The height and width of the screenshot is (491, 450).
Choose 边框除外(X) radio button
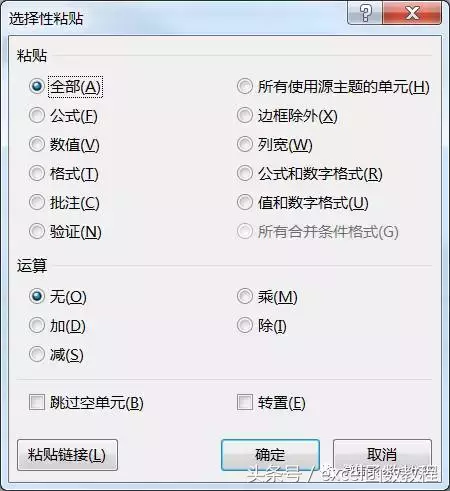245,116
